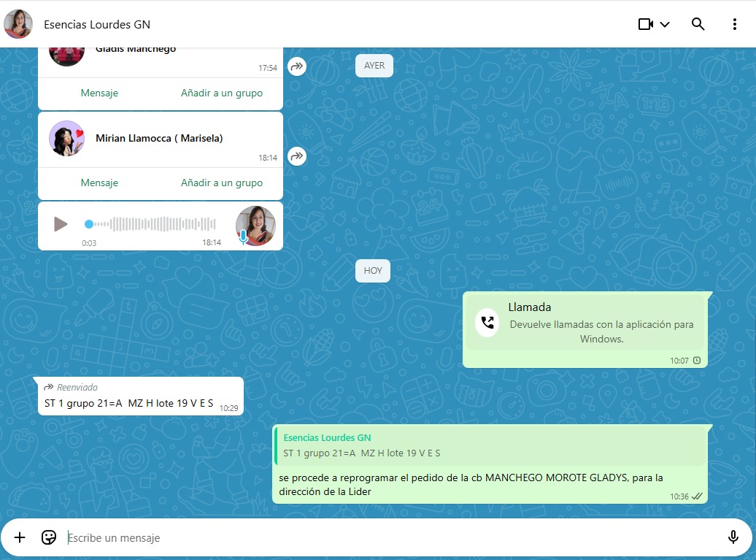This screenshot has width=756, height=560.
Task: Search within the Esencias Lourdes GN chat
Action: 698,24
